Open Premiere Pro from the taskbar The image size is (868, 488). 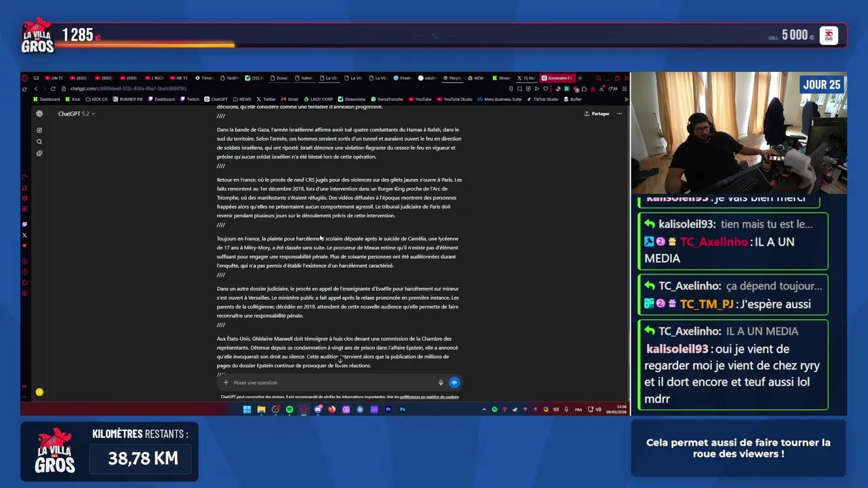tap(388, 409)
